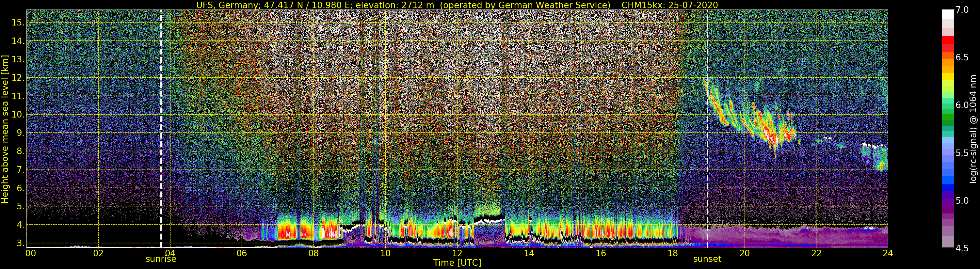Click the 'sunrise' label below the axis

point(161,259)
